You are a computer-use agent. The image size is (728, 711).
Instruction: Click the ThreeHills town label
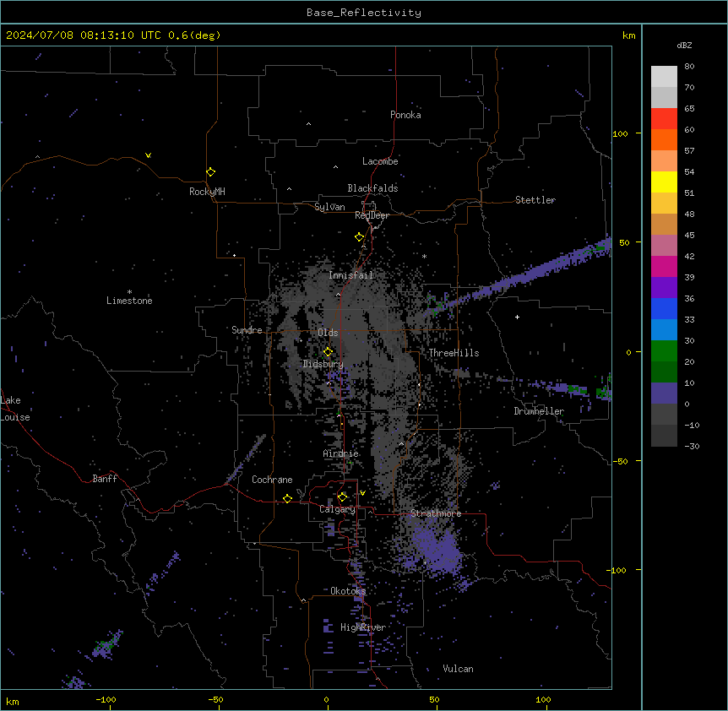[454, 353]
